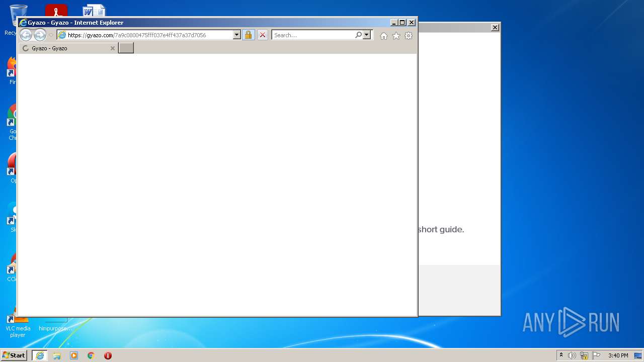The width and height of the screenshot is (644, 362).
Task: Open the recent pages dropdown arrow
Action: coord(51,35)
